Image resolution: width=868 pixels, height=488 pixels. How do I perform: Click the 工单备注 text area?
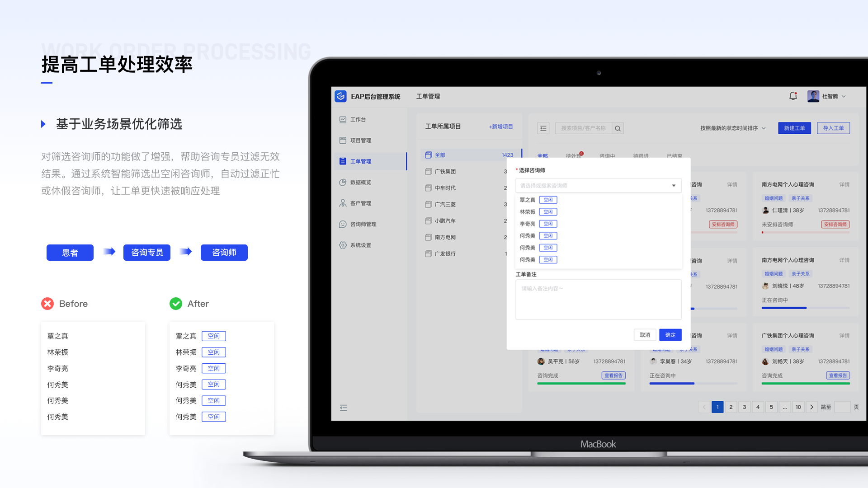click(599, 300)
